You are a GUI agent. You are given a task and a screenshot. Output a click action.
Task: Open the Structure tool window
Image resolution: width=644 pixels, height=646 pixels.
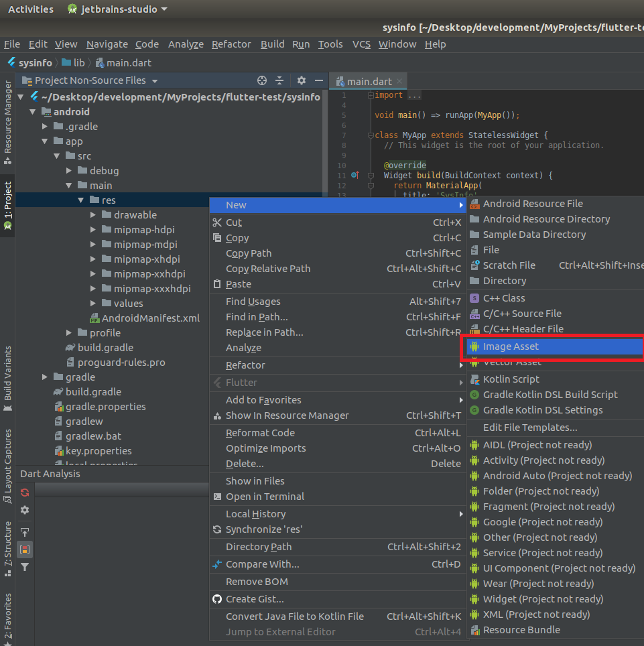pos(8,539)
